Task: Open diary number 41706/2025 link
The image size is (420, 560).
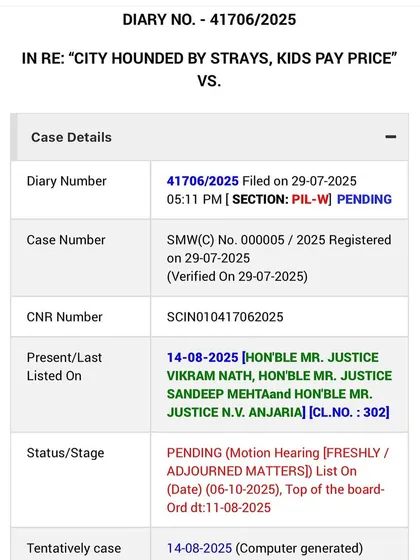Action: click(202, 181)
